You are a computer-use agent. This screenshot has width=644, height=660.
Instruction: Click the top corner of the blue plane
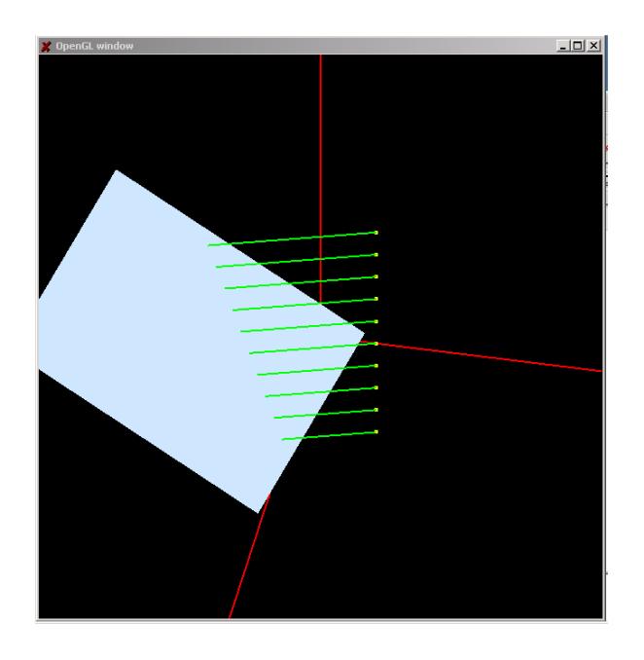tap(118, 172)
